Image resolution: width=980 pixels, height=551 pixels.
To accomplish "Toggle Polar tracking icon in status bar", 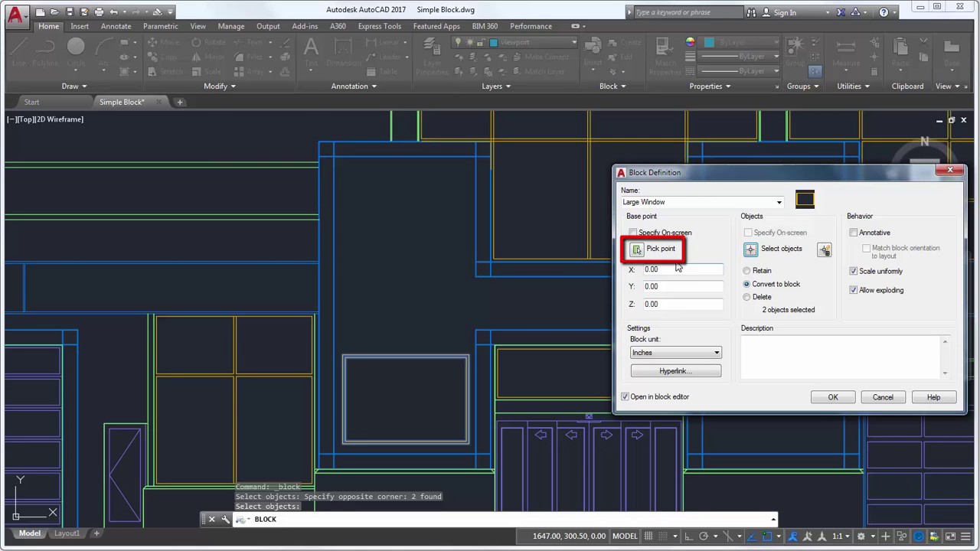I will 704,536.
